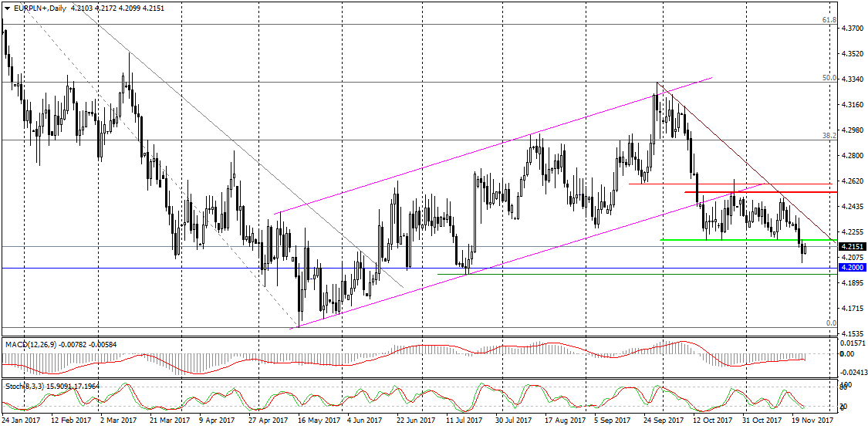This screenshot has height=429, width=868.
Task: Click the 4.2800 price axis label
Action: click(x=851, y=156)
